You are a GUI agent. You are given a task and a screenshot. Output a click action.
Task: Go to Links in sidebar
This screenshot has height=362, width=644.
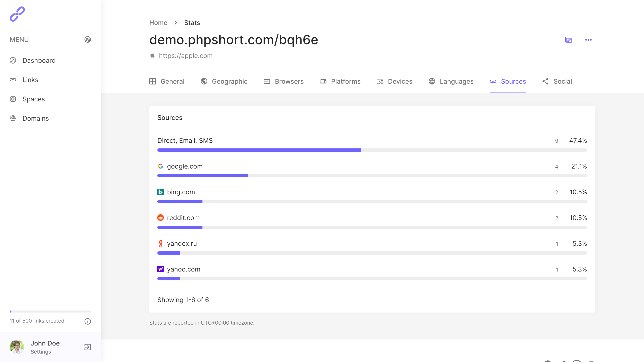30,80
